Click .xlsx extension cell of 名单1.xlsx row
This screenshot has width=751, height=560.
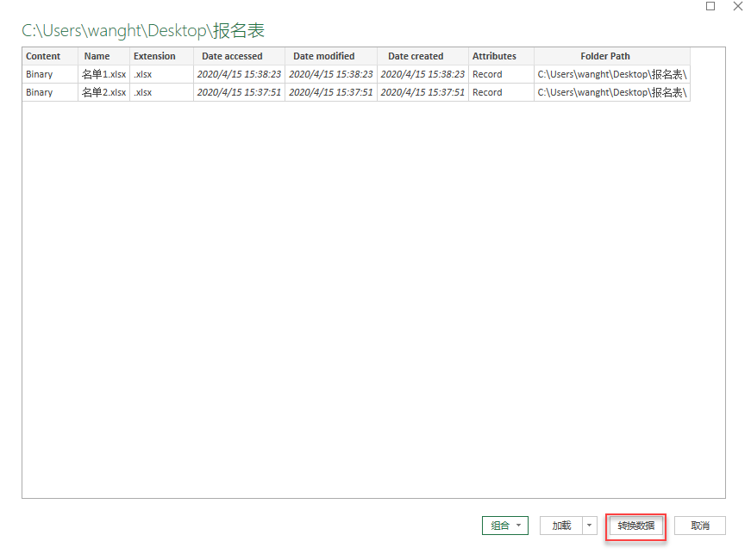(x=161, y=74)
